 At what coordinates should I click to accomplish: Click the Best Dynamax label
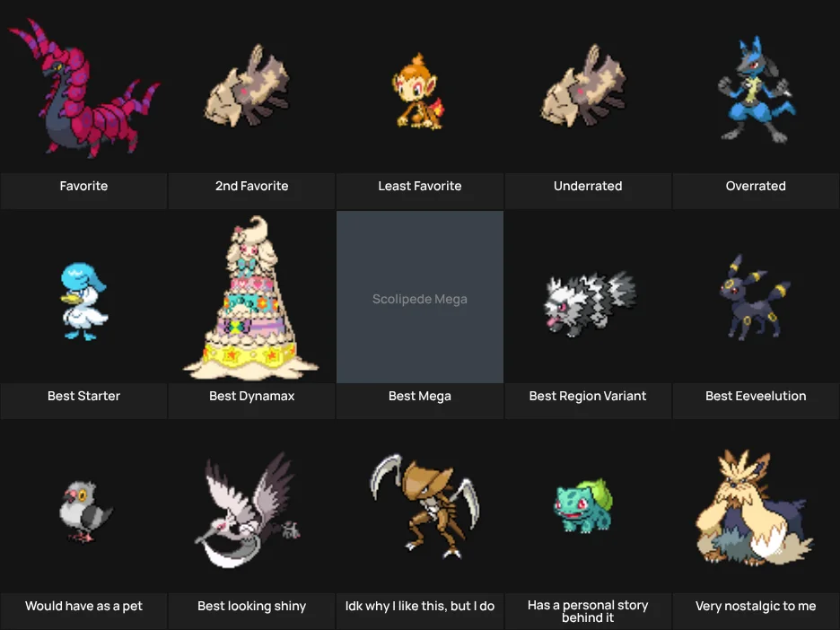click(252, 396)
